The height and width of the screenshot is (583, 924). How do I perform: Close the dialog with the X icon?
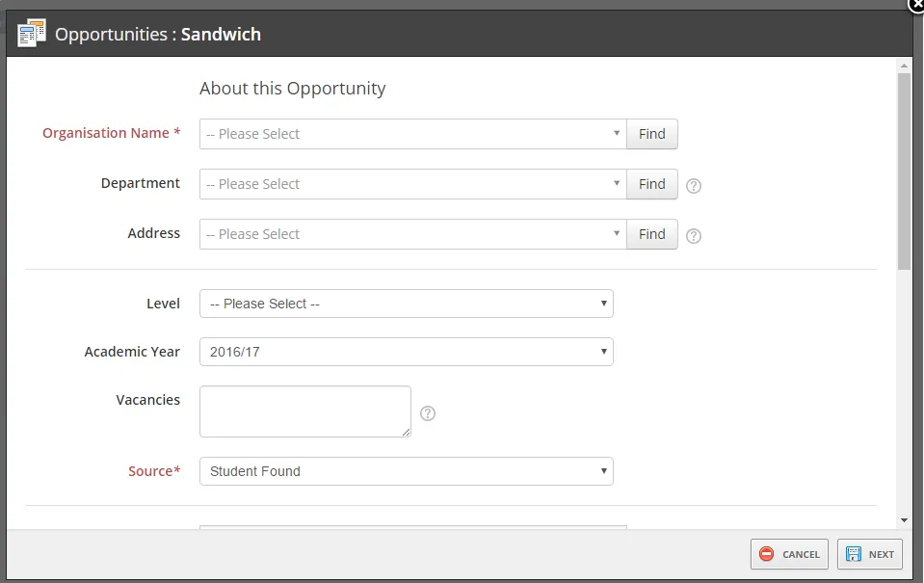click(x=916, y=5)
